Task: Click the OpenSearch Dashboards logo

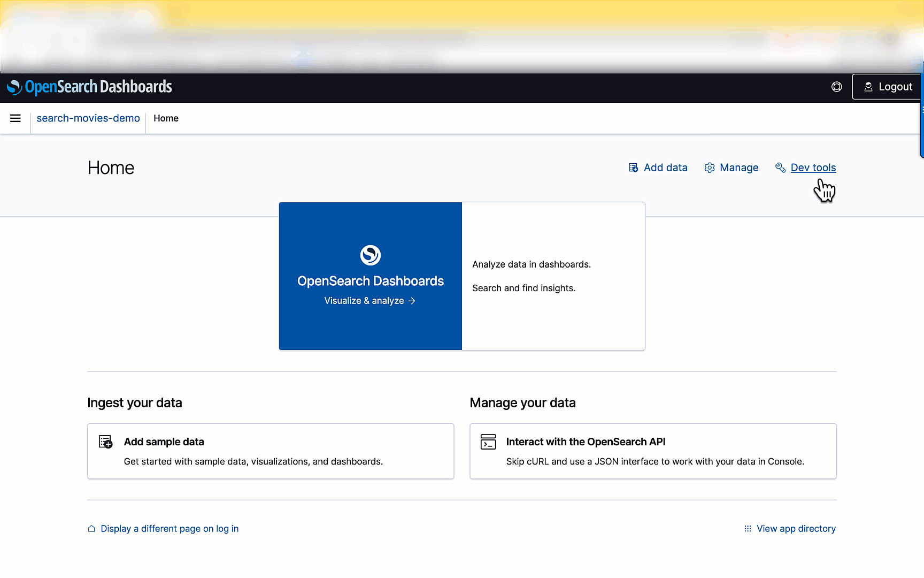Action: (x=89, y=87)
